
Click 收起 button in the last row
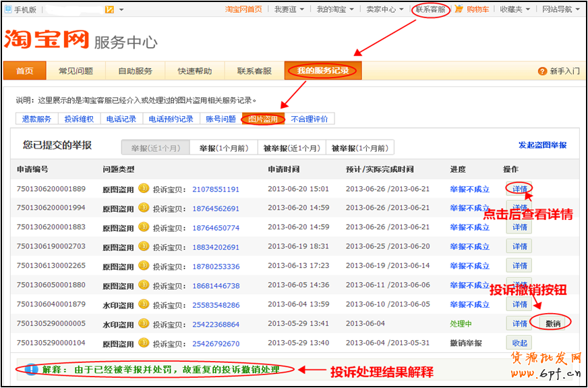[x=519, y=343]
